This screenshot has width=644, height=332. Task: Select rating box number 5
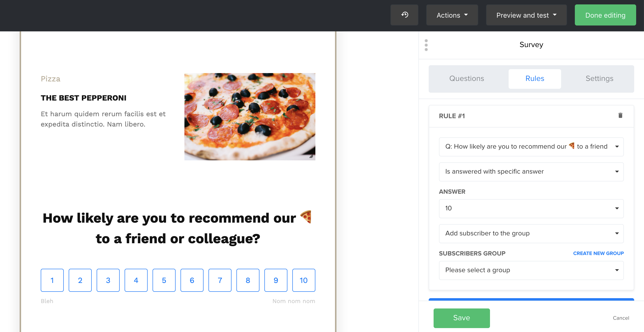(164, 280)
